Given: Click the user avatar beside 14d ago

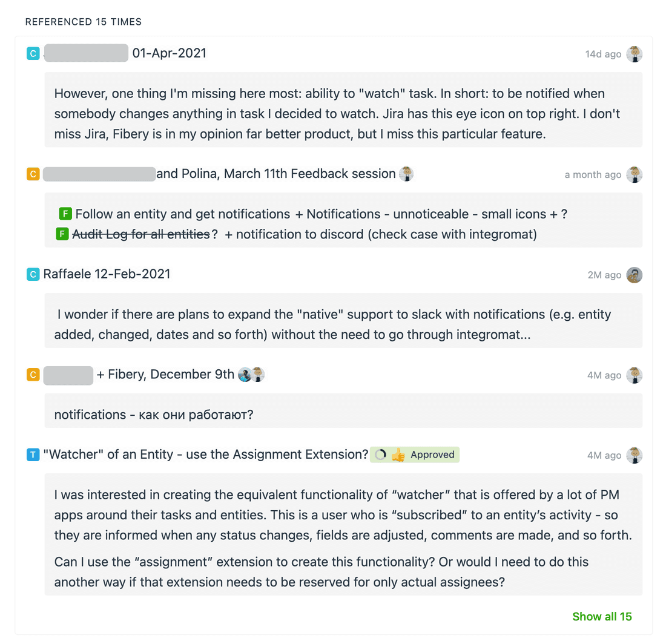Looking at the screenshot, I should 634,53.
